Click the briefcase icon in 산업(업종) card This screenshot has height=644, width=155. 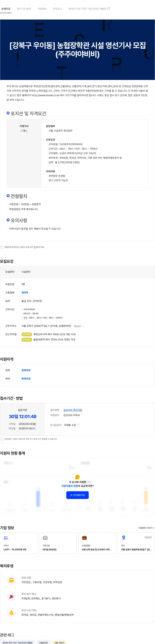click(x=84, y=537)
